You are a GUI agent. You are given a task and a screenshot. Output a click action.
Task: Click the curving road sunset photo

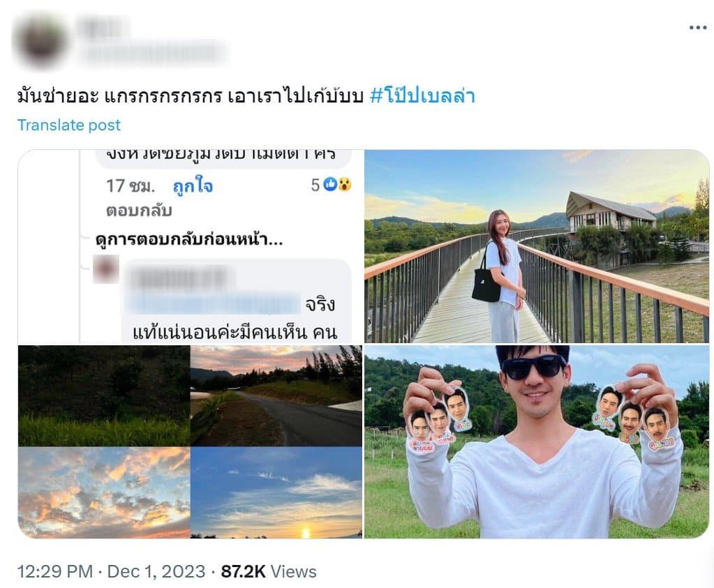pos(276,395)
